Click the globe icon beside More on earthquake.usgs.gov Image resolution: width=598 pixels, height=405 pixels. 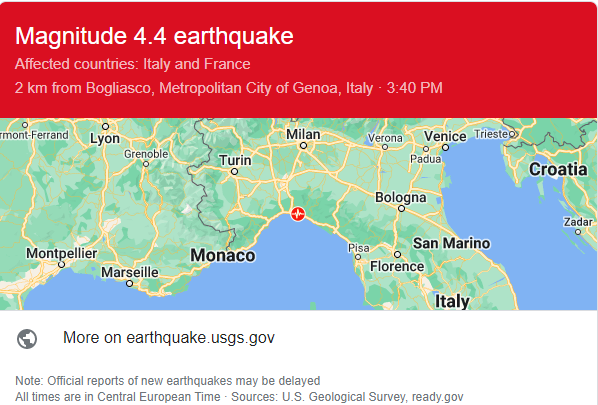pyautogui.click(x=27, y=338)
